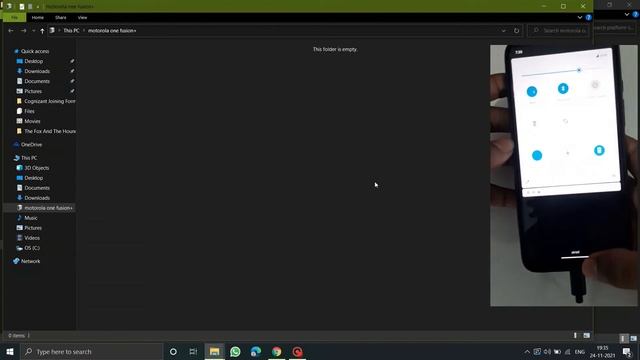Click the phone video thumbnail overlay
Image resolution: width=640 pixels, height=360 pixels.
563,176
